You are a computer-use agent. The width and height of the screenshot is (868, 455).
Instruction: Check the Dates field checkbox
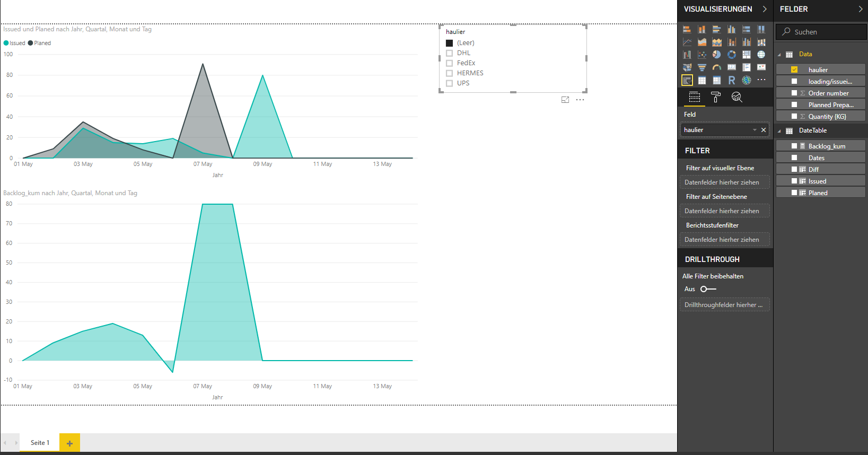pyautogui.click(x=794, y=157)
